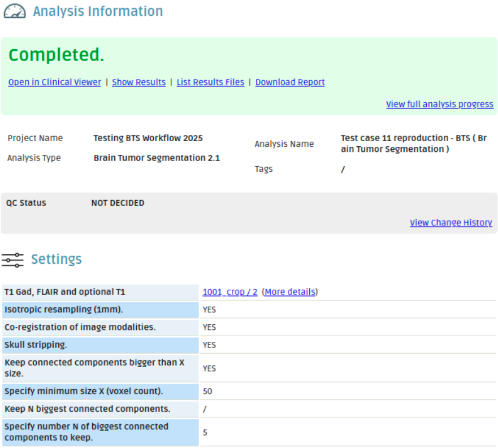498x448 pixels.
Task: Click the green Completed status text
Action: 57,55
